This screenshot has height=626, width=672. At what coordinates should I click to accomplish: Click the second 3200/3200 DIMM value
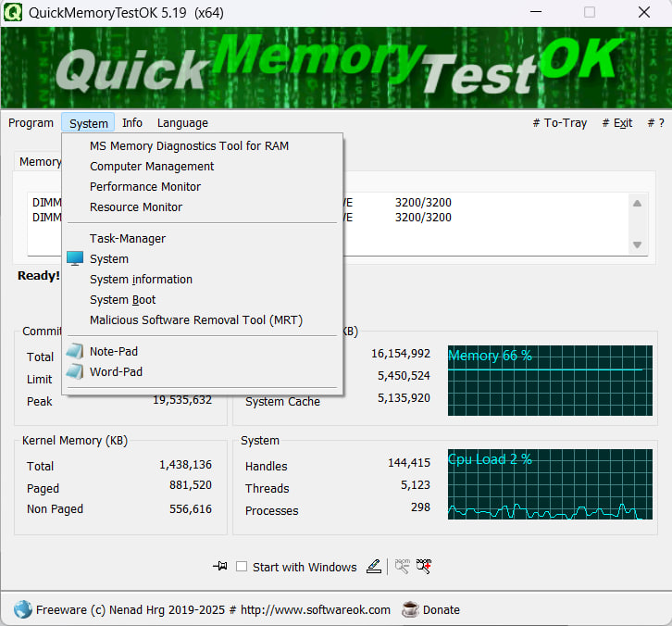pos(423,218)
